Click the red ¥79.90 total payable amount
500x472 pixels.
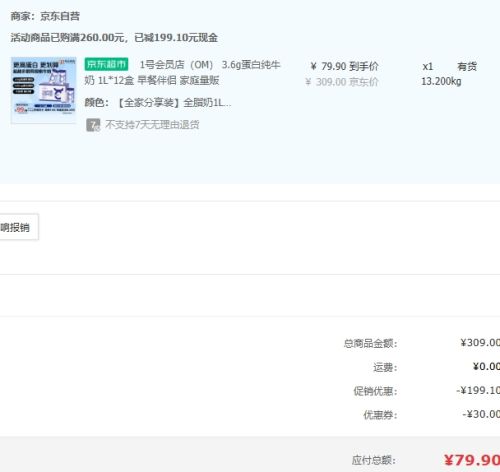click(472, 460)
